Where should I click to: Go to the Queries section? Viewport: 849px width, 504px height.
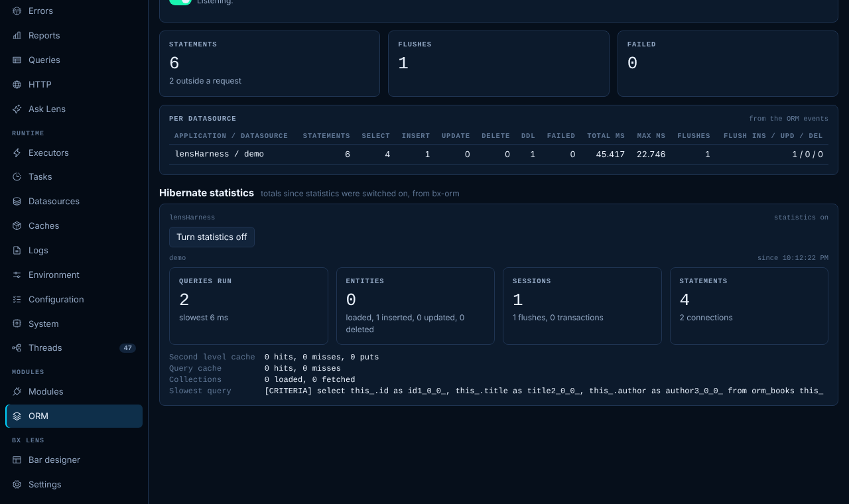74,60
